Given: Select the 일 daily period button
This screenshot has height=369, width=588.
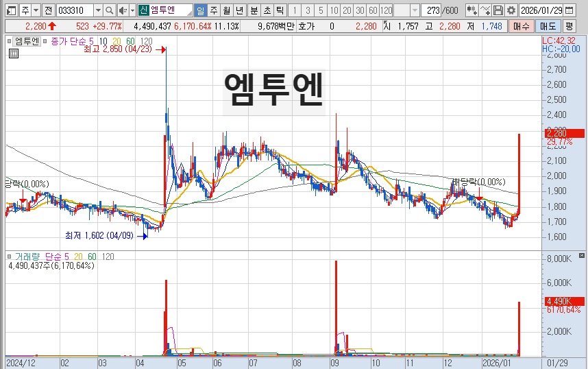Looking at the screenshot, I should pos(201,10).
